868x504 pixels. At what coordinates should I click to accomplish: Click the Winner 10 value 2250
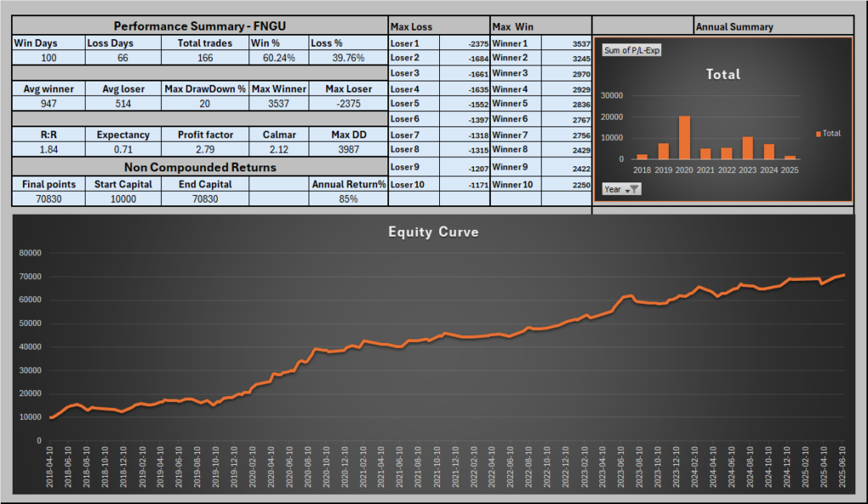(x=566, y=184)
